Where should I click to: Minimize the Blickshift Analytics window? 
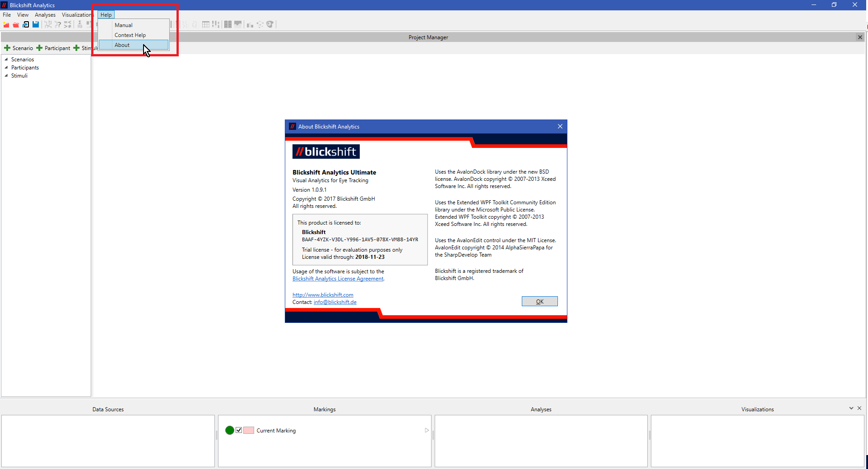(x=814, y=5)
